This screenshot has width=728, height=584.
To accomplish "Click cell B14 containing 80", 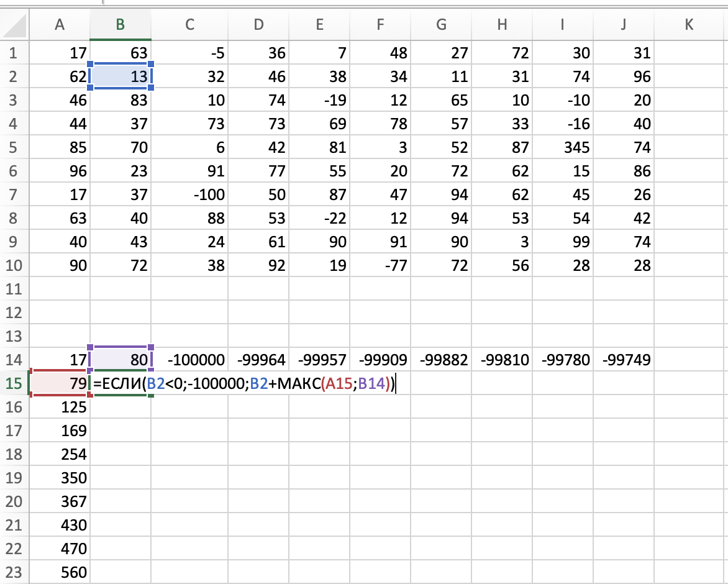I will pyautogui.click(x=121, y=360).
